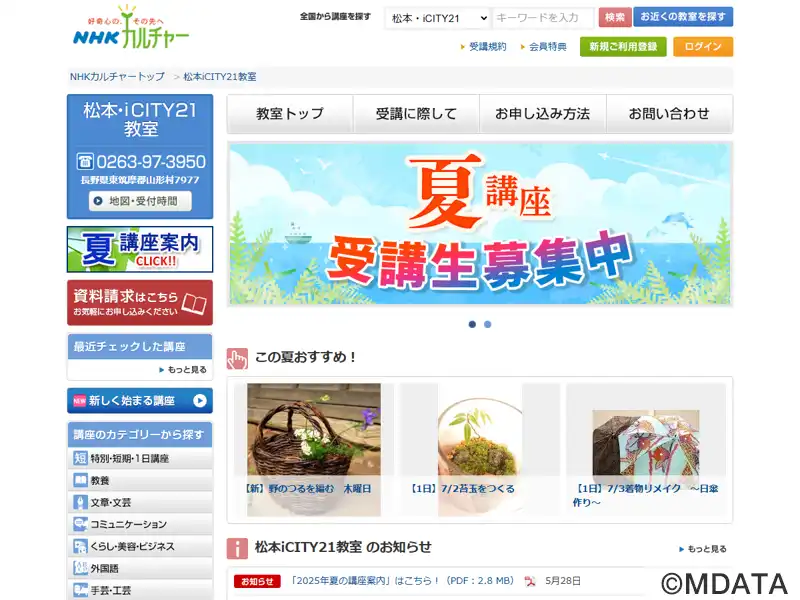Open the 手芸・工芸 category
Screen dimensions: 800x600
pyautogui.click(x=140, y=590)
